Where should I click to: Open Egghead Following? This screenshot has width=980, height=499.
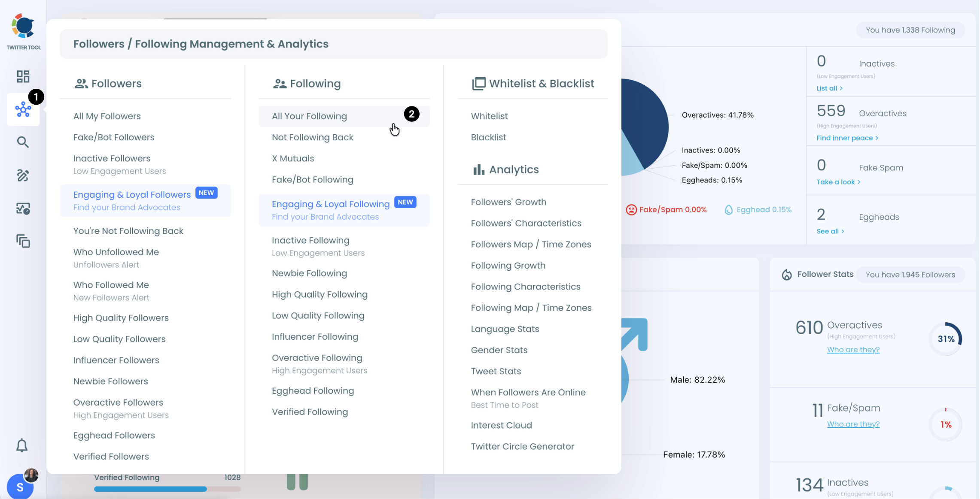[x=313, y=391]
